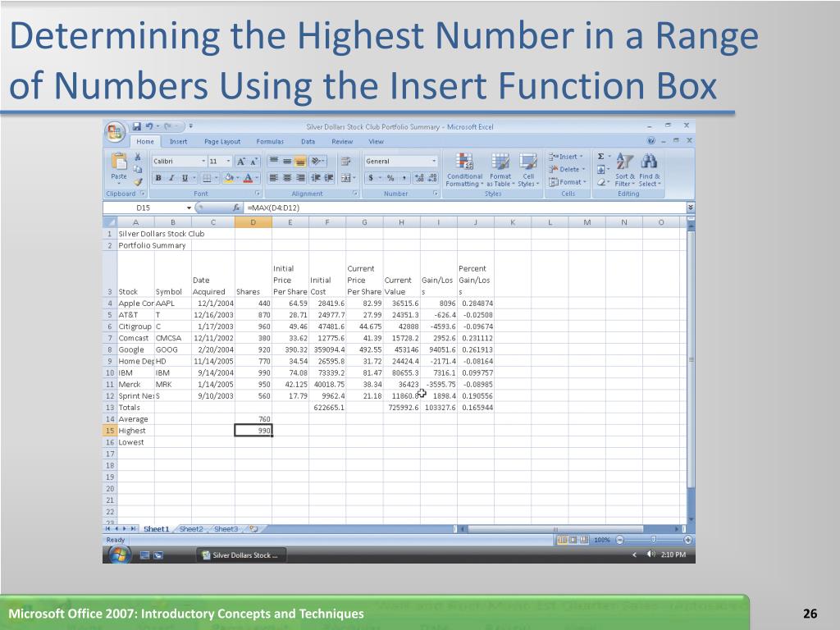The height and width of the screenshot is (630, 840).
Task: Click Merge and Center icon
Action: (346, 178)
